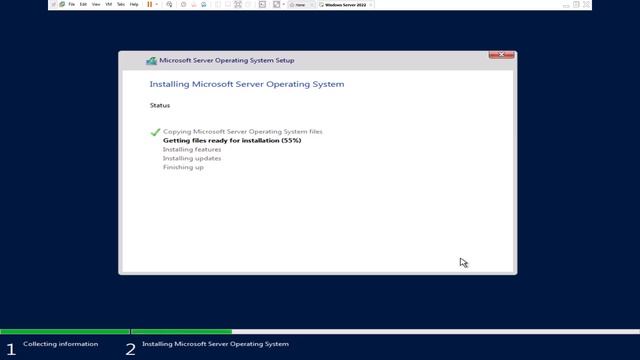Viewport: 640px width, 360px height.
Task: Send Ctrl+Alt+Del to the guest
Action: tap(169, 4)
